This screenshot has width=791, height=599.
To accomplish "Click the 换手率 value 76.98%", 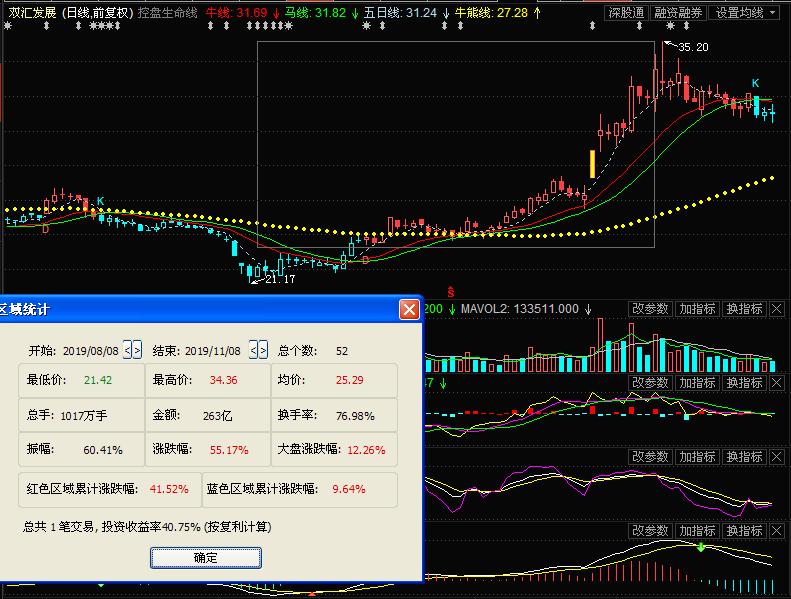I will coord(355,416).
